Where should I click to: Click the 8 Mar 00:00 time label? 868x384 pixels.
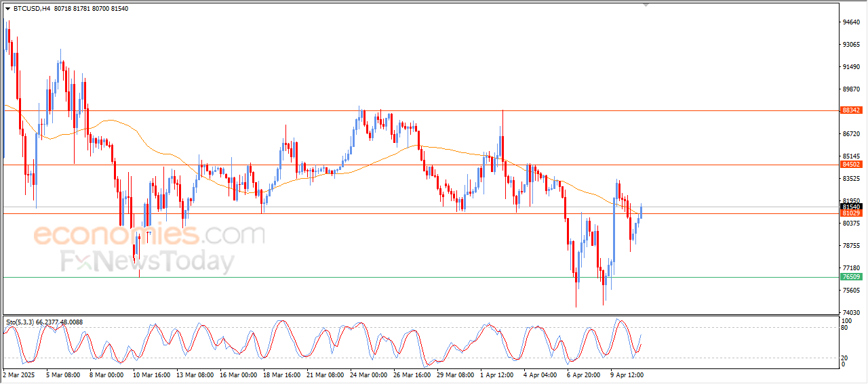coord(106,375)
